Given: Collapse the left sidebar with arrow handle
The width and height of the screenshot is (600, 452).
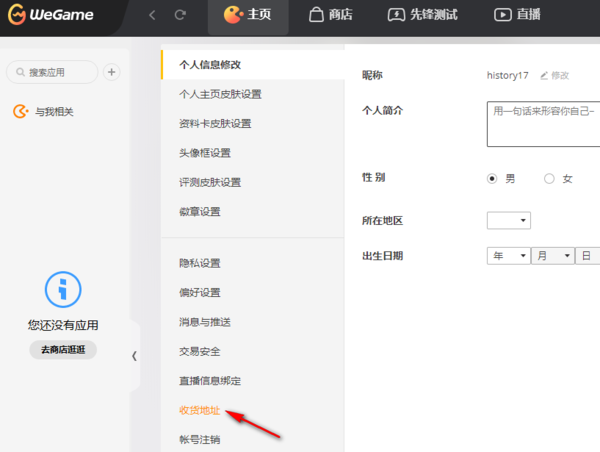Looking at the screenshot, I should tap(135, 355).
